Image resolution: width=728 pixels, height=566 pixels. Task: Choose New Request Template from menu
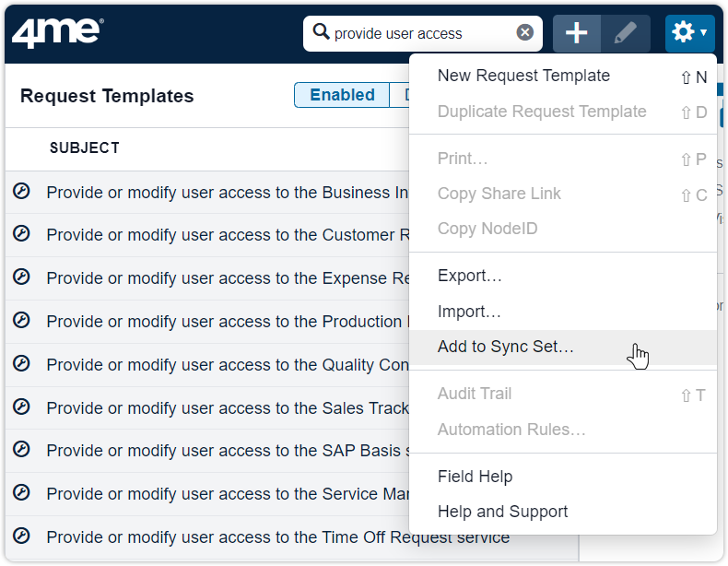(563, 77)
